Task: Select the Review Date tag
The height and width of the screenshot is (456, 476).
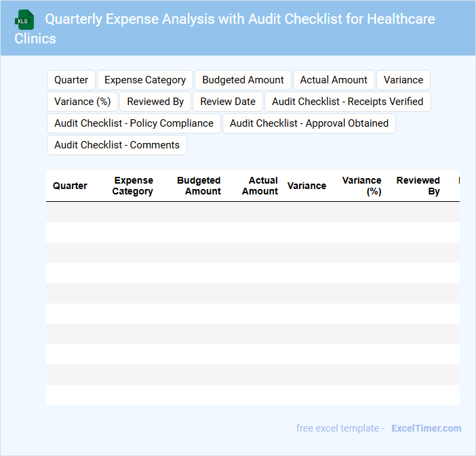Action: click(x=228, y=102)
